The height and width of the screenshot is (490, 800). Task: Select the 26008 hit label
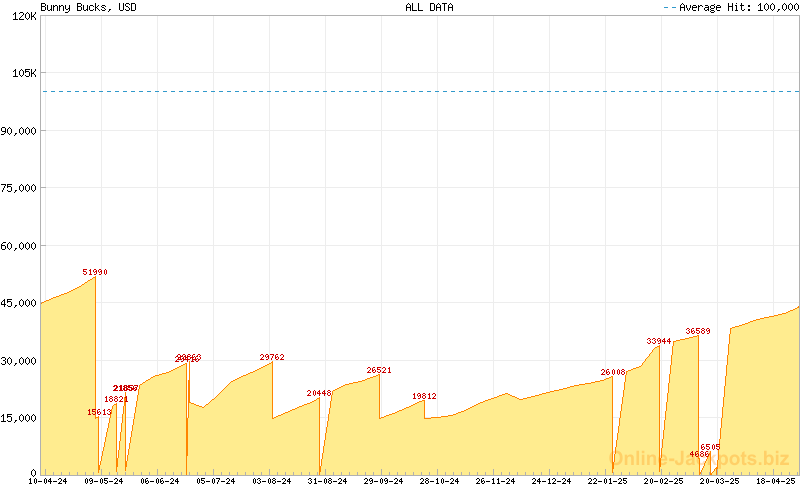coord(612,372)
